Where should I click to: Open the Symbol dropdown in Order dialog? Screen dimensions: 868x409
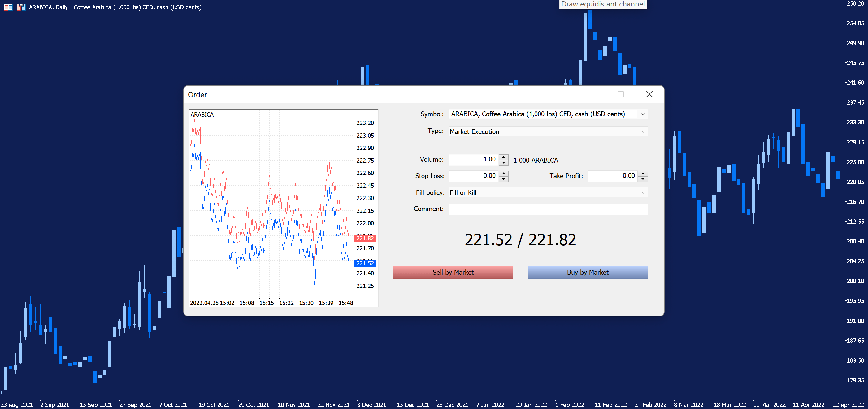(548, 114)
